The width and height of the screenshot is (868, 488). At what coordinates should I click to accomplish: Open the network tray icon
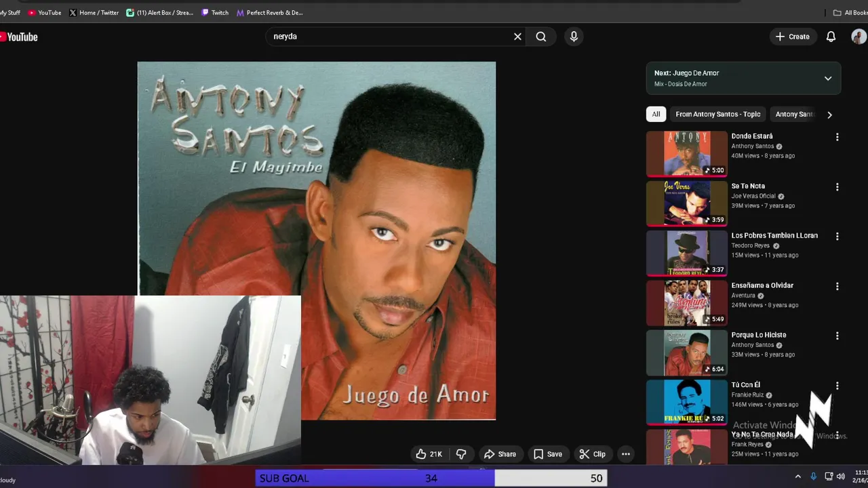pos(829,476)
